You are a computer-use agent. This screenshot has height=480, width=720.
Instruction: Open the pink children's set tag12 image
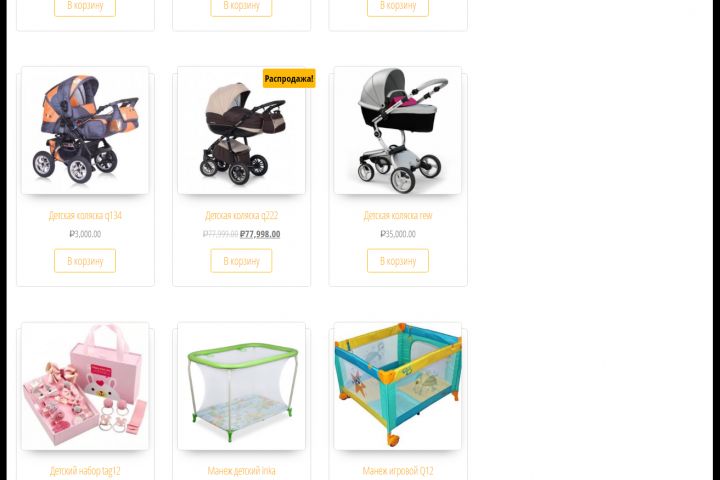coord(85,386)
